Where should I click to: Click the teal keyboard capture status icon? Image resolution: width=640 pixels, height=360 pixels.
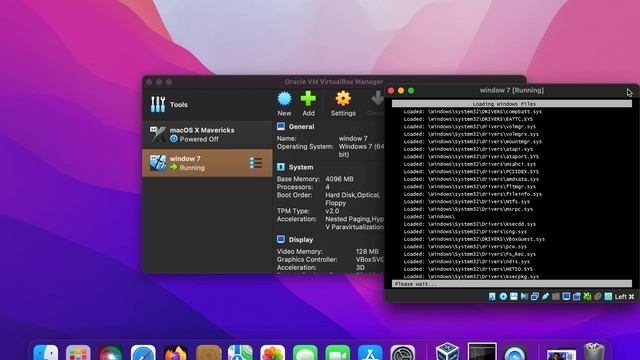tap(608, 296)
